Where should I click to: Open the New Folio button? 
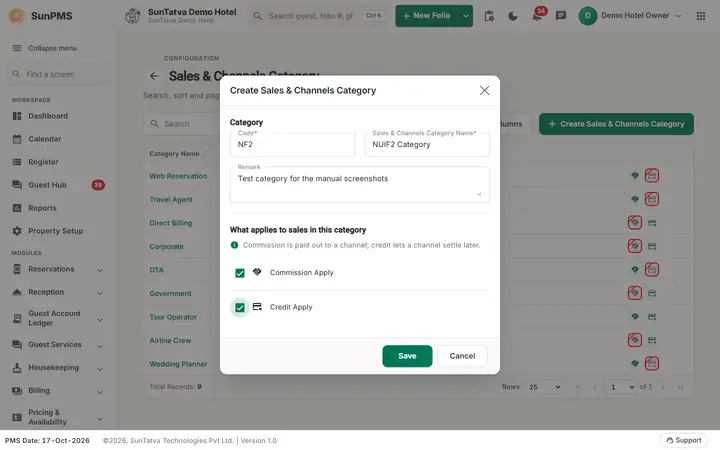[x=427, y=16]
